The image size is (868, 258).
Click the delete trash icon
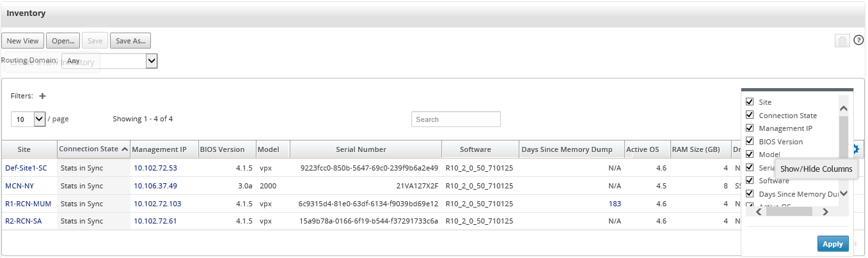point(842,41)
